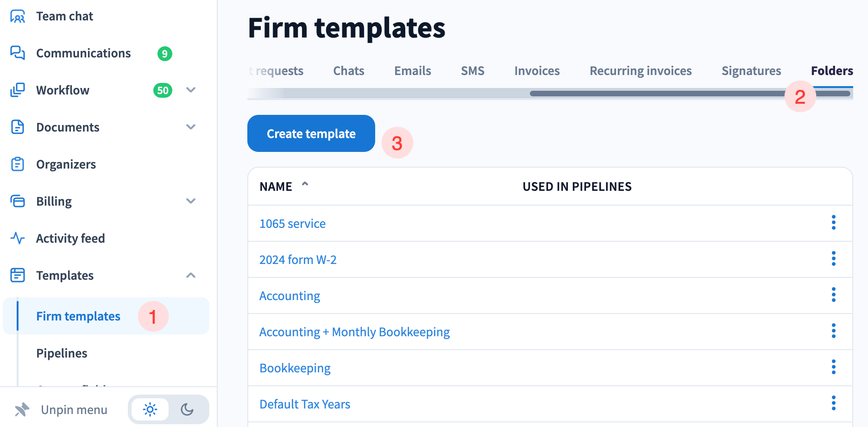Expand the Documents submenu chevron

click(191, 127)
